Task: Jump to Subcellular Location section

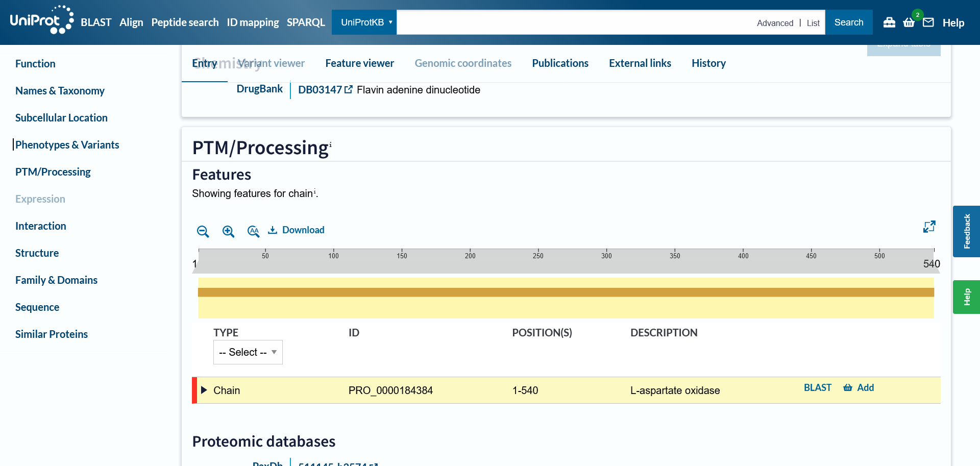Action: [x=61, y=118]
